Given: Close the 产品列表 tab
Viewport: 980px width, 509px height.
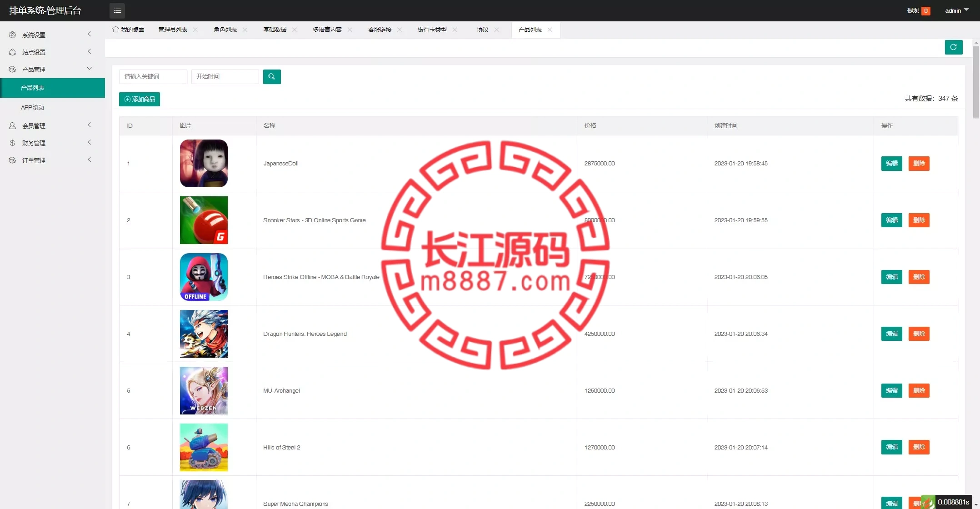Looking at the screenshot, I should tap(550, 30).
